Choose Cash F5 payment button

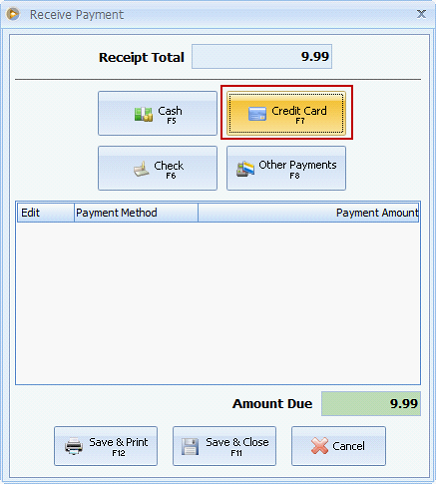pyautogui.click(x=158, y=114)
